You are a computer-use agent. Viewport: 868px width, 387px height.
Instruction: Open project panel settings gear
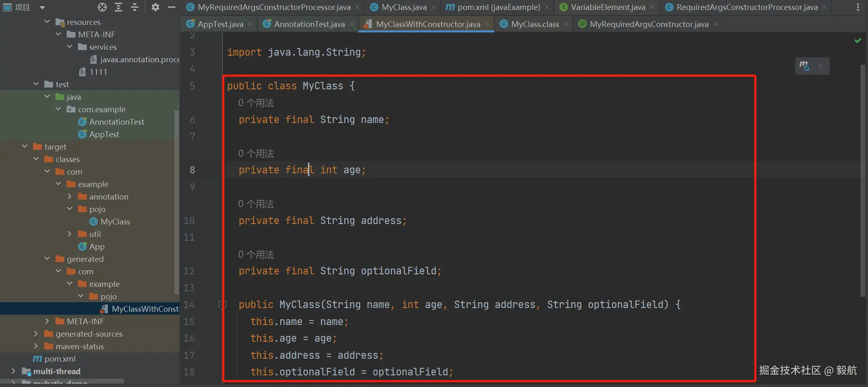tap(155, 7)
